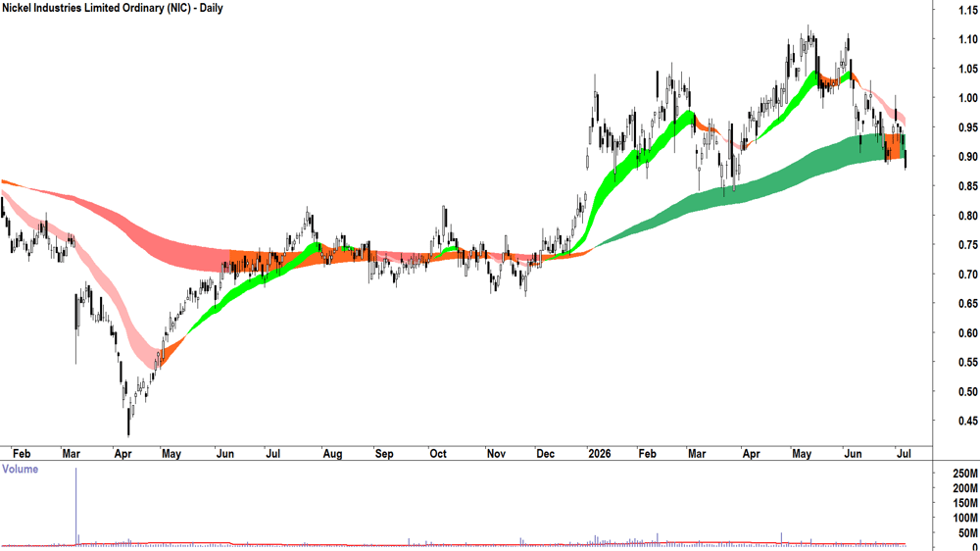Click the 150M volume axis label
The image size is (980, 551).
(965, 504)
